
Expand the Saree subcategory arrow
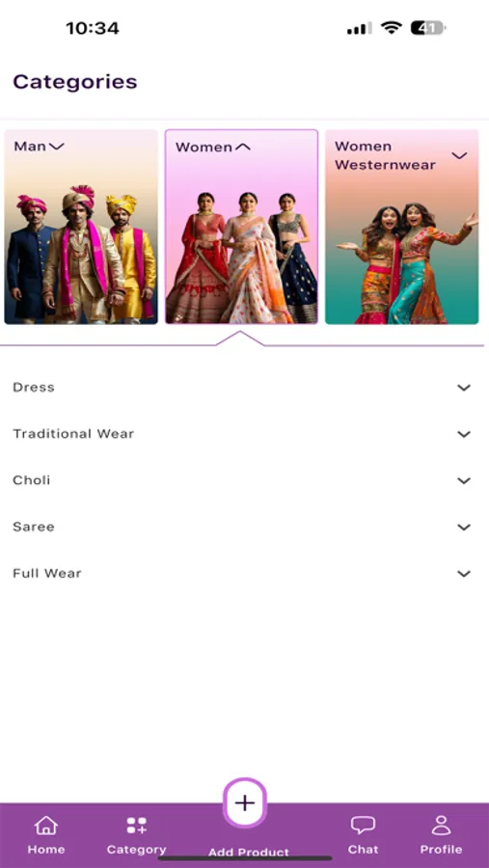pos(464,527)
